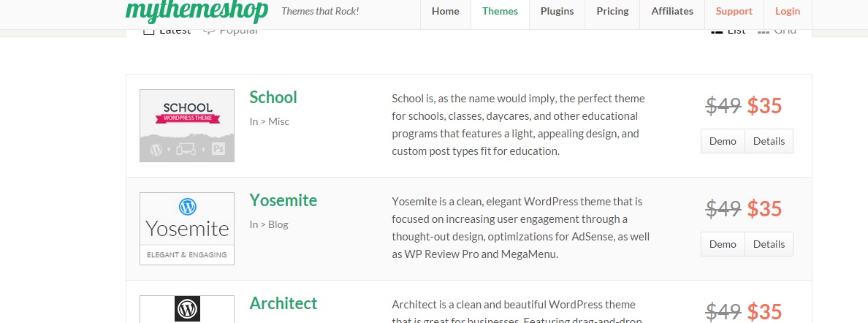Click Demo button for School theme
The width and height of the screenshot is (868, 323).
click(x=723, y=141)
